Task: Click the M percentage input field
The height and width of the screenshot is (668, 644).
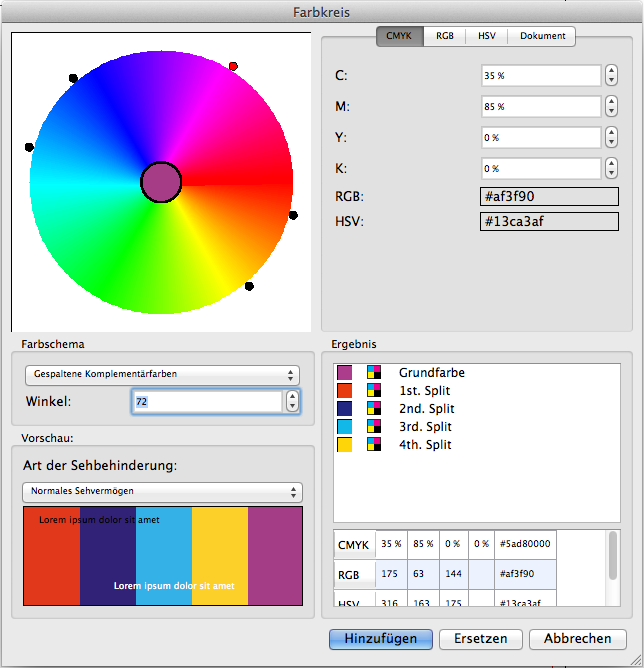Action: 540,107
